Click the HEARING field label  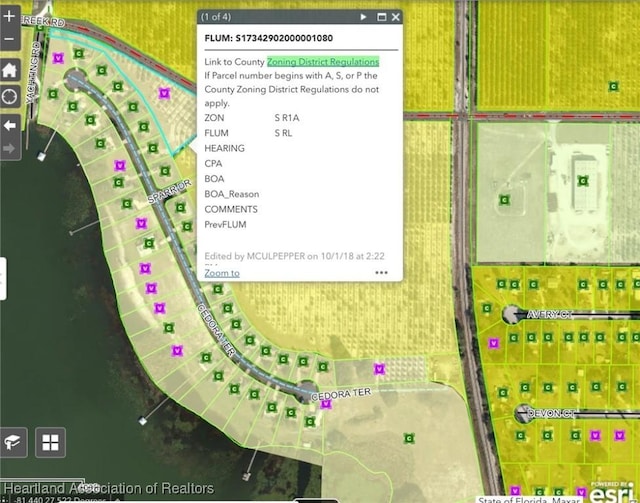click(224, 148)
